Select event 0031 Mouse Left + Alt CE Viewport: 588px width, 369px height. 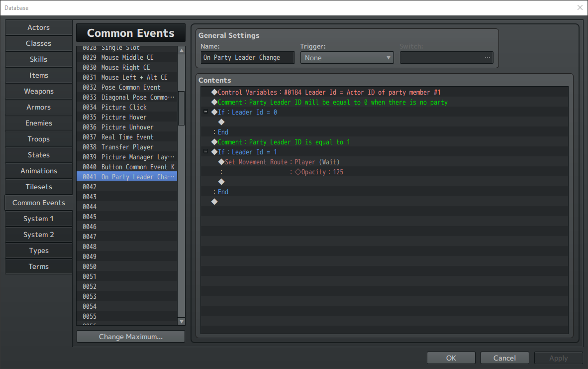tap(127, 77)
